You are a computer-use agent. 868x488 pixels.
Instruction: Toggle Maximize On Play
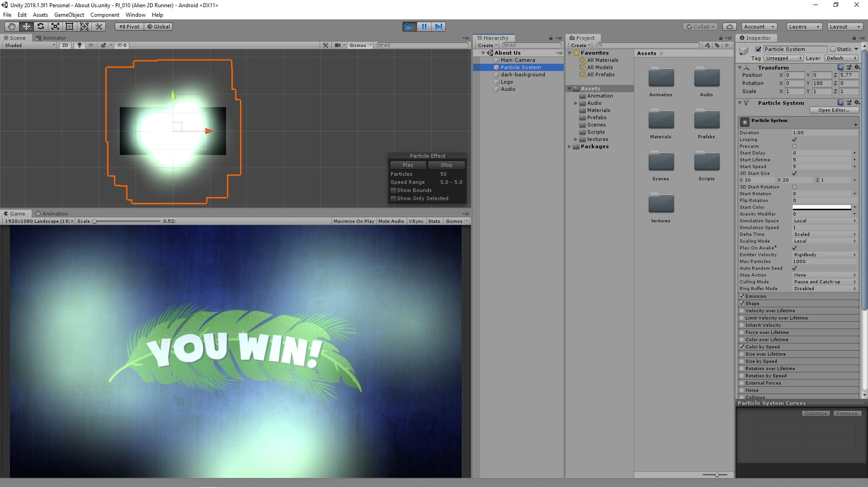click(354, 221)
